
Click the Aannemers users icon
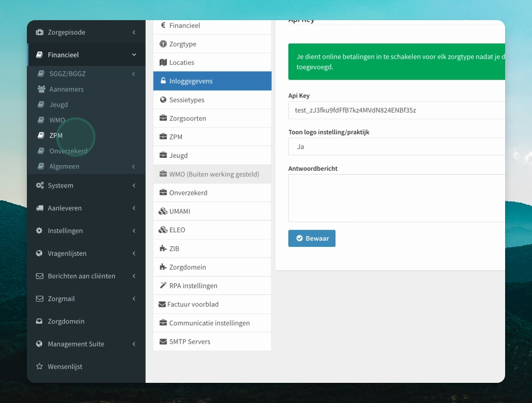(41, 89)
